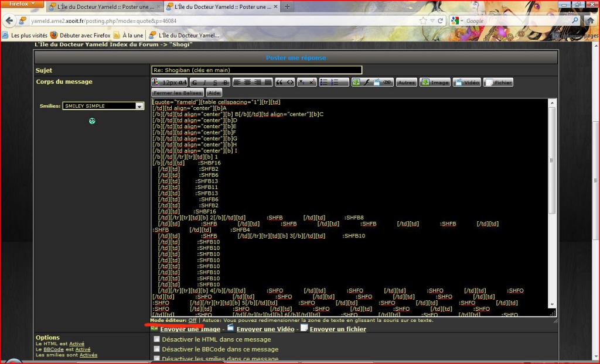Open L'Île du Docteur Yamel... bookmark

(x=185, y=35)
